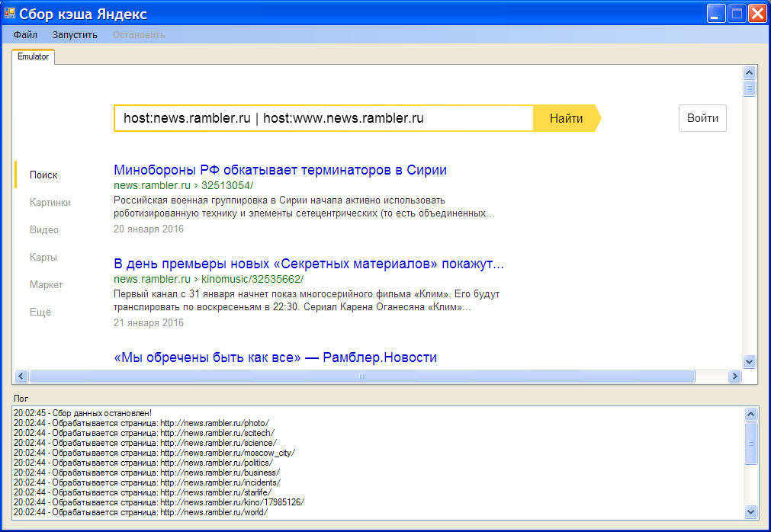
Task: Click the browser pane scroll down arrow
Action: [x=749, y=361]
